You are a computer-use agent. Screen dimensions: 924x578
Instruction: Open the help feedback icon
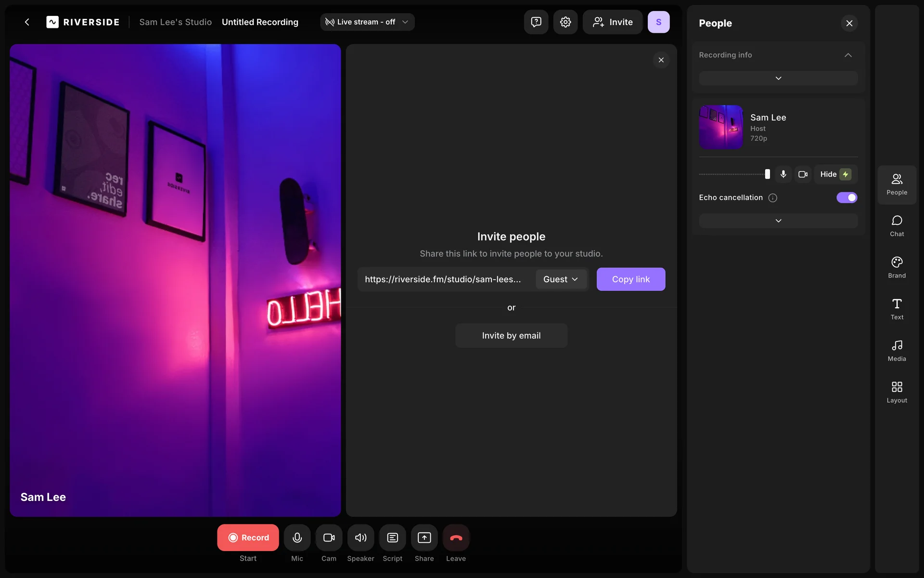pyautogui.click(x=536, y=22)
